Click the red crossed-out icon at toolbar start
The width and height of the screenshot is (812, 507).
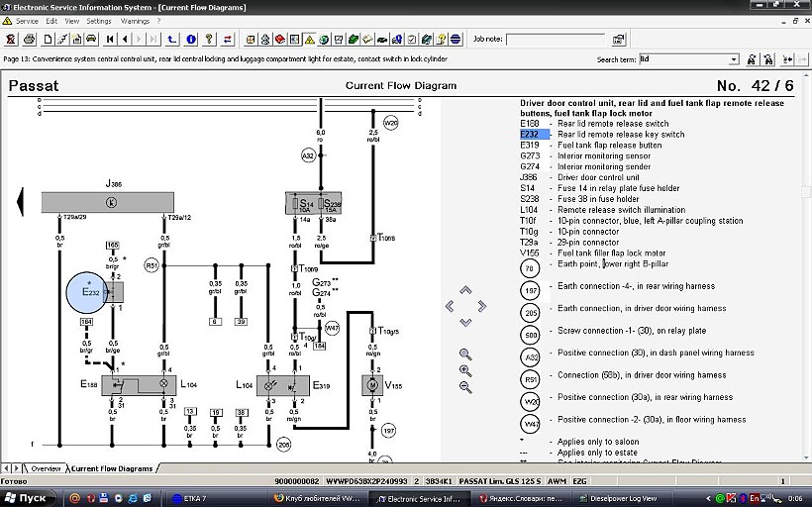tap(11, 39)
